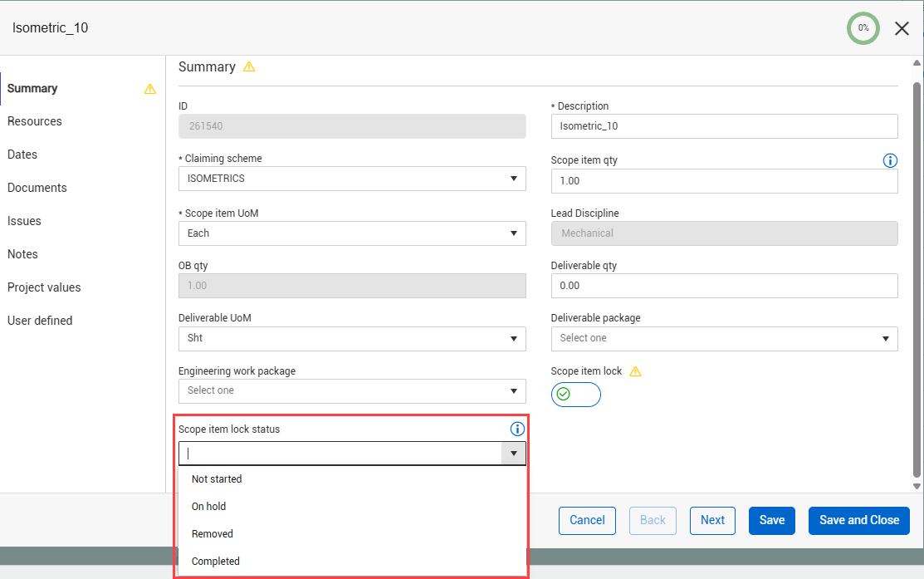Image resolution: width=924 pixels, height=579 pixels.
Task: Click the Scope item qty input field
Action: tap(724, 181)
